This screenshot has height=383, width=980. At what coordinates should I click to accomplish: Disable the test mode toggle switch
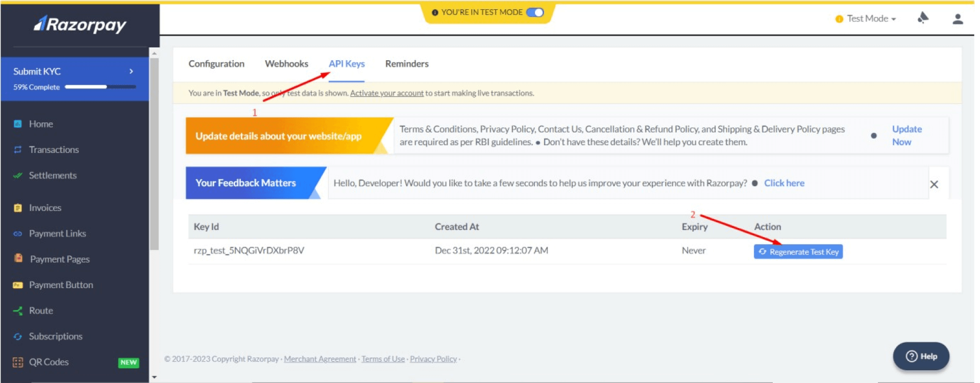pos(535,12)
